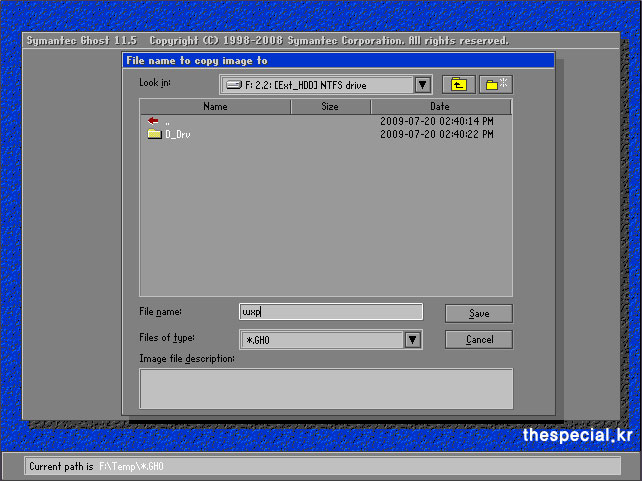Screen dimensions: 642x481
Task: Select the D_Drv folder name
Action: pyautogui.click(x=178, y=134)
